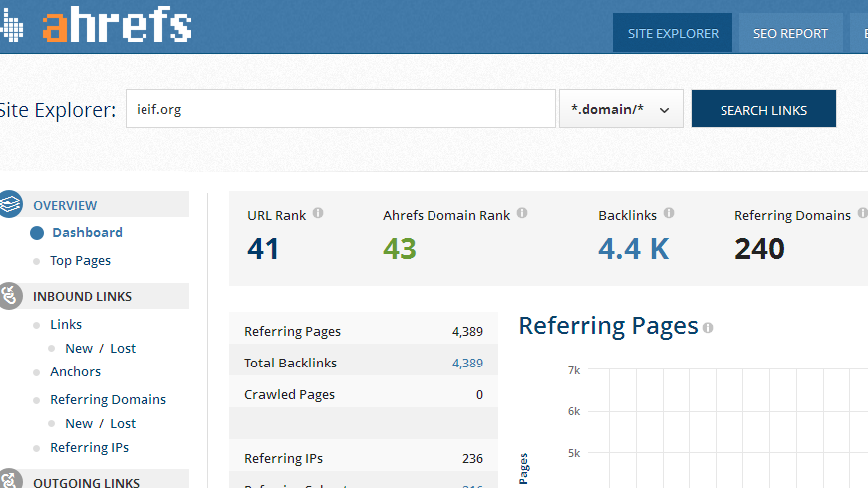
Task: Click the Referring Pages chart heading
Action: coord(608,326)
